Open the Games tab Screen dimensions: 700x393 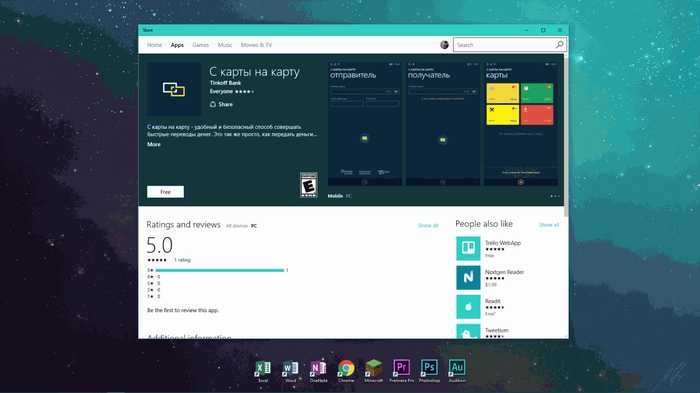point(200,45)
